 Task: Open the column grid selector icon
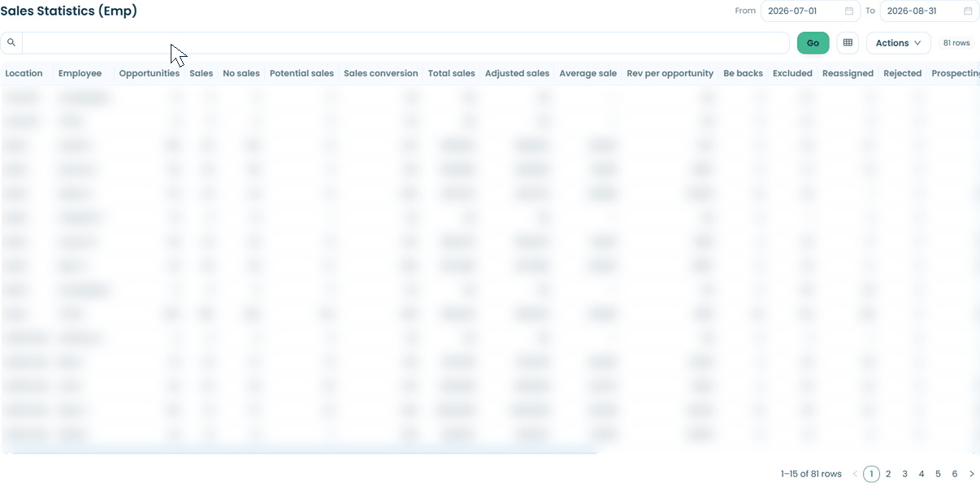pyautogui.click(x=848, y=43)
